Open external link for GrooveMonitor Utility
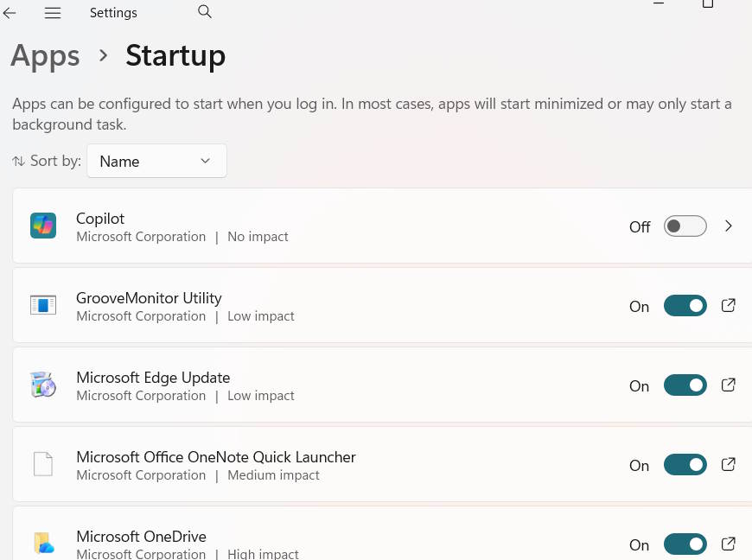Image resolution: width=752 pixels, height=560 pixels. [729, 305]
